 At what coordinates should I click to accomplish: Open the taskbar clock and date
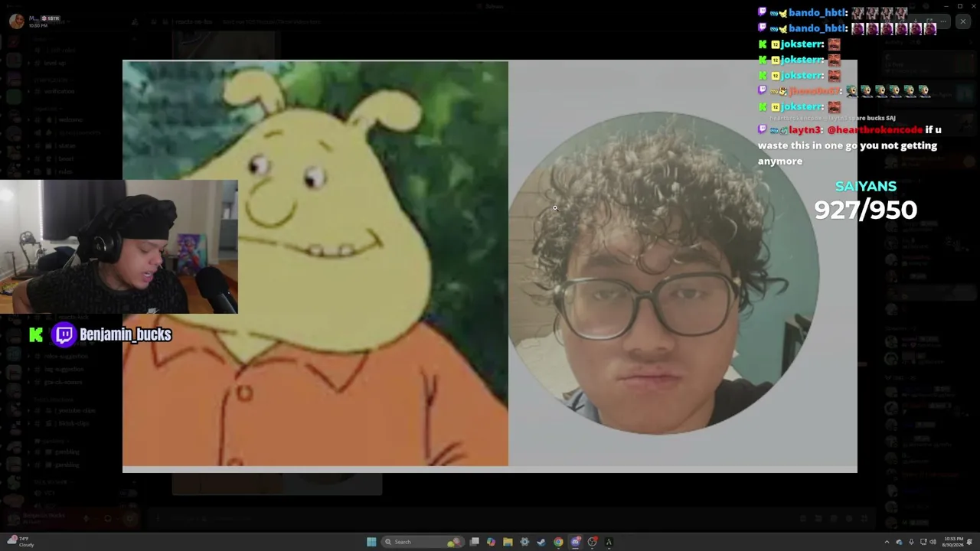coord(953,542)
